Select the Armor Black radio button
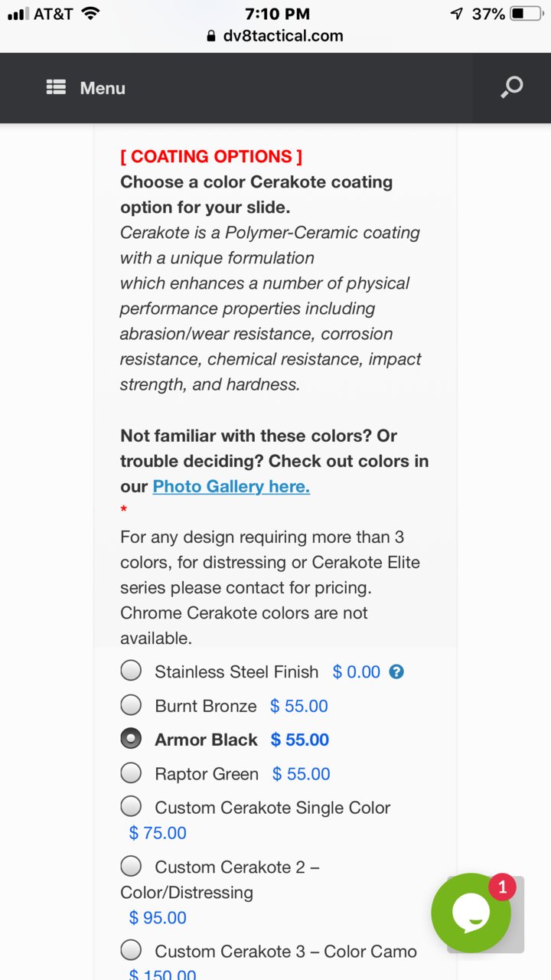Image resolution: width=551 pixels, height=980 pixels. click(131, 738)
